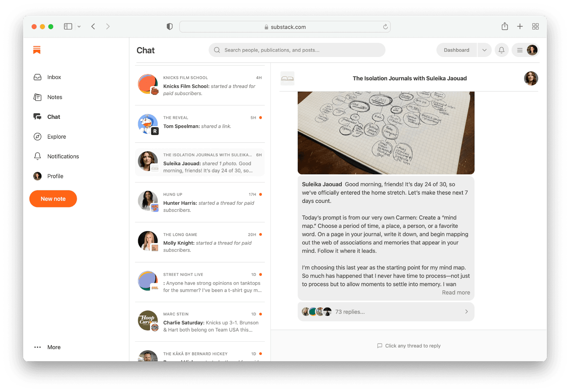Click The Reveal avatar image
Viewport: 570px width, 392px height.
pos(148,124)
